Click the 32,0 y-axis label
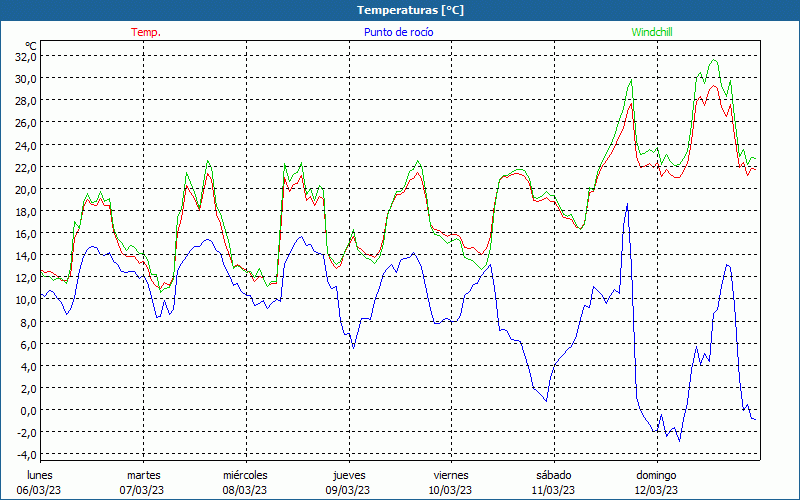This screenshot has height=500, width=800. coord(26,57)
